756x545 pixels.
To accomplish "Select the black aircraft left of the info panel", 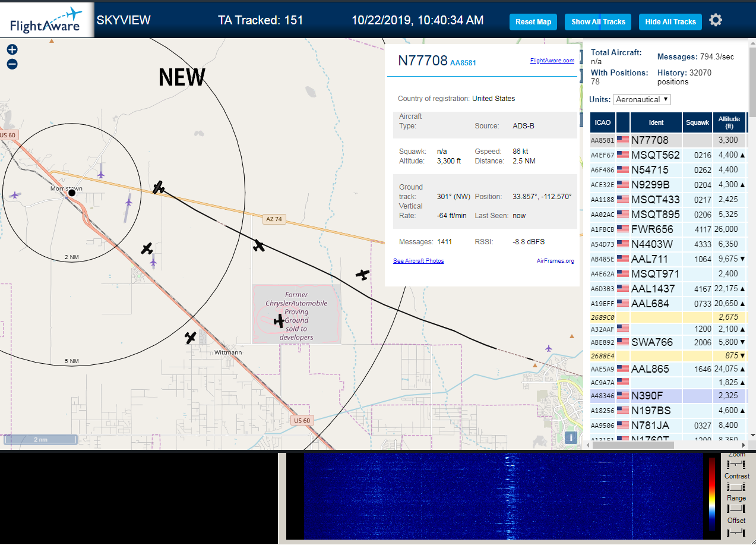I will click(x=362, y=274).
